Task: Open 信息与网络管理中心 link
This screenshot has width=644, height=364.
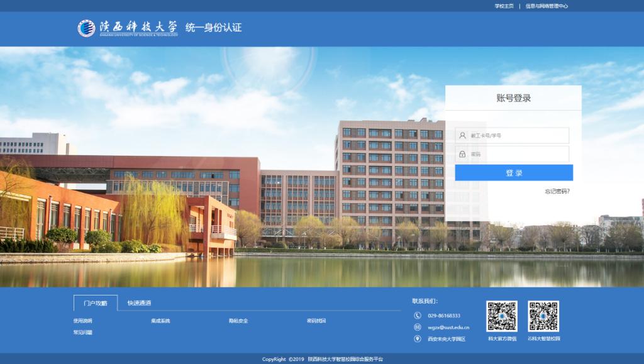Action: tap(547, 6)
